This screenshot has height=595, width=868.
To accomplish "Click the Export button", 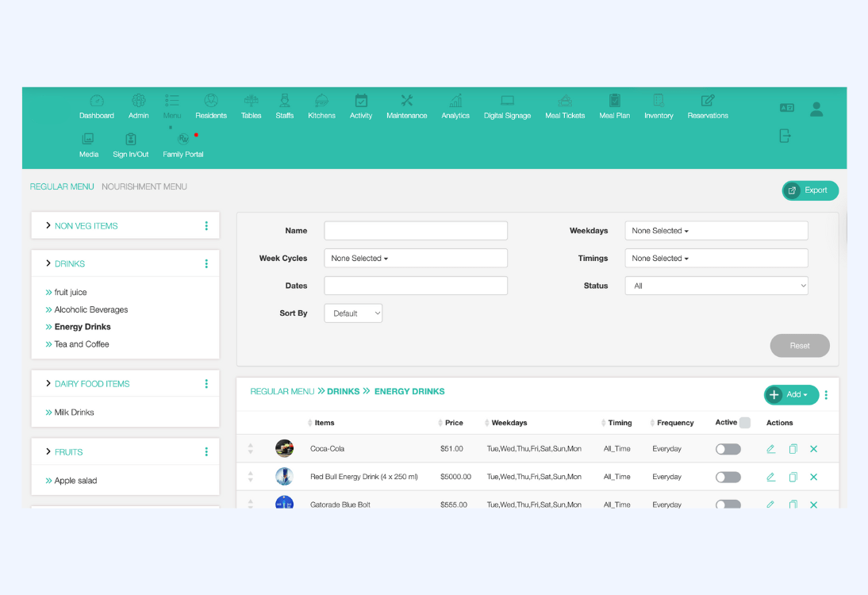I will point(809,190).
